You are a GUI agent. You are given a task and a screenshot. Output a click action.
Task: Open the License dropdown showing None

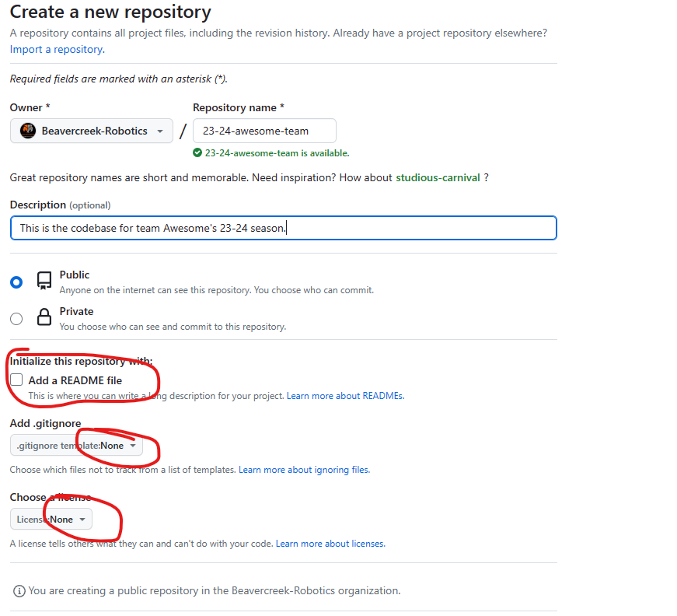(x=51, y=519)
